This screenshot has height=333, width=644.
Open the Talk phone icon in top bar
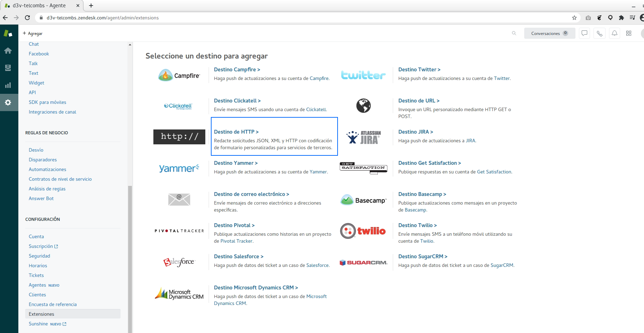(599, 33)
